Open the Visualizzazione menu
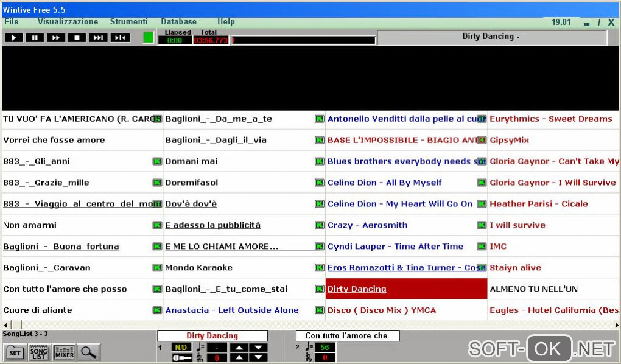Screen dimensions: 621x364 [x=68, y=21]
